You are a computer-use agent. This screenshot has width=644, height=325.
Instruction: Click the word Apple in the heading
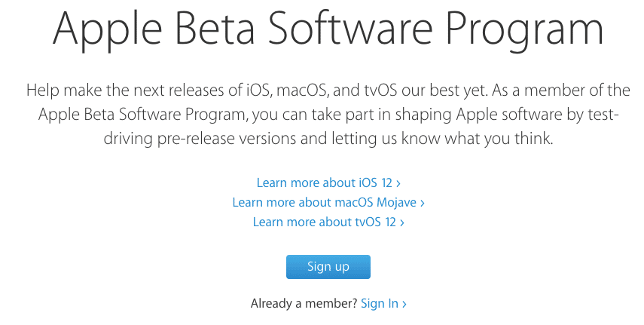click(107, 29)
